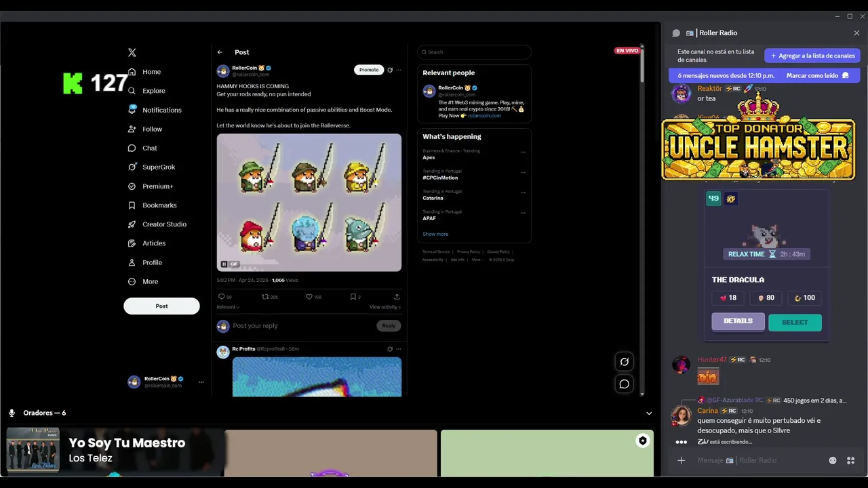Screen dimensions: 868x488
Task: Open the rollercoin.com link in Relevant people
Action: click(484, 116)
